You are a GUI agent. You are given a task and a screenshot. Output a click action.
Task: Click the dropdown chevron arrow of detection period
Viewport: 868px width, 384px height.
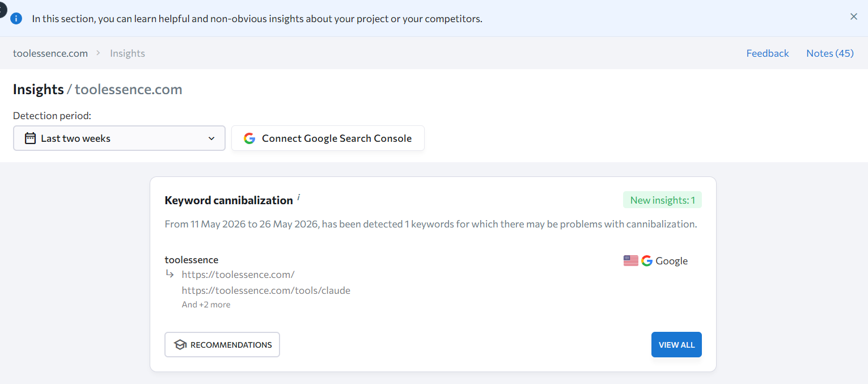(211, 138)
